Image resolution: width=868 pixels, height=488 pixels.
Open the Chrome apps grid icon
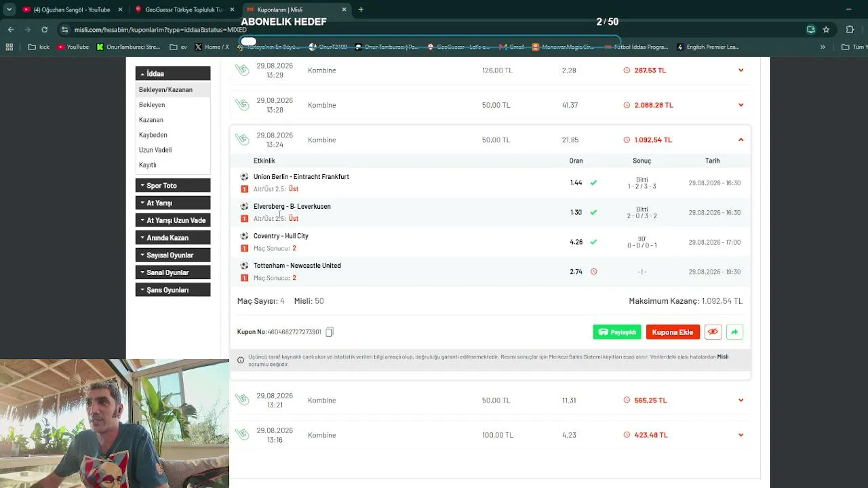(x=9, y=47)
